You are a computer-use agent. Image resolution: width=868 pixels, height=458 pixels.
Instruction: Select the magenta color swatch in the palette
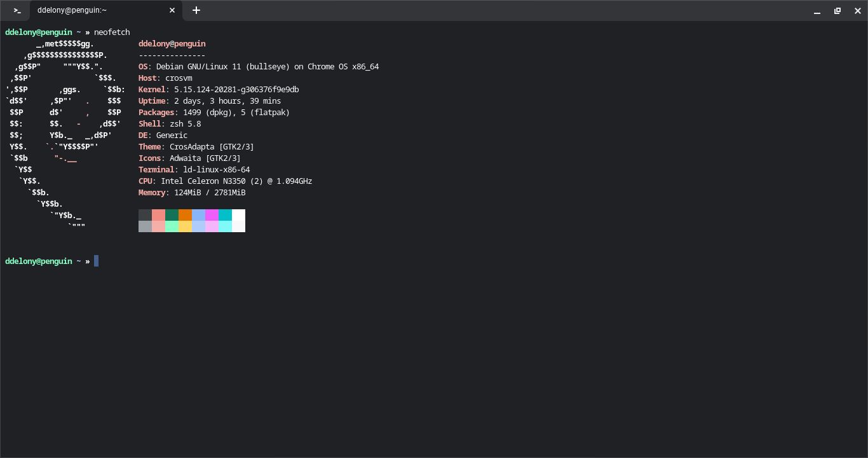[x=212, y=216]
